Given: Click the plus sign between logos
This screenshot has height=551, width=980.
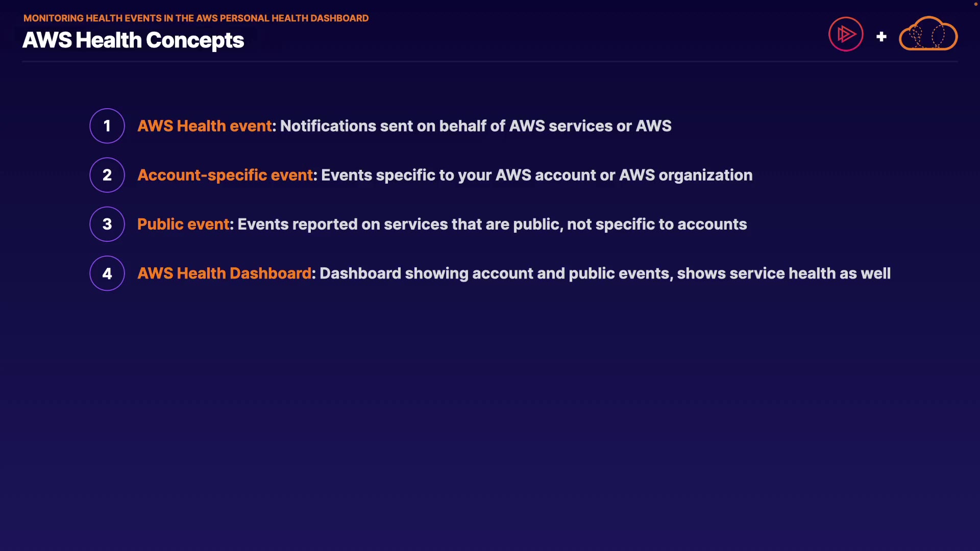Looking at the screenshot, I should (x=881, y=37).
